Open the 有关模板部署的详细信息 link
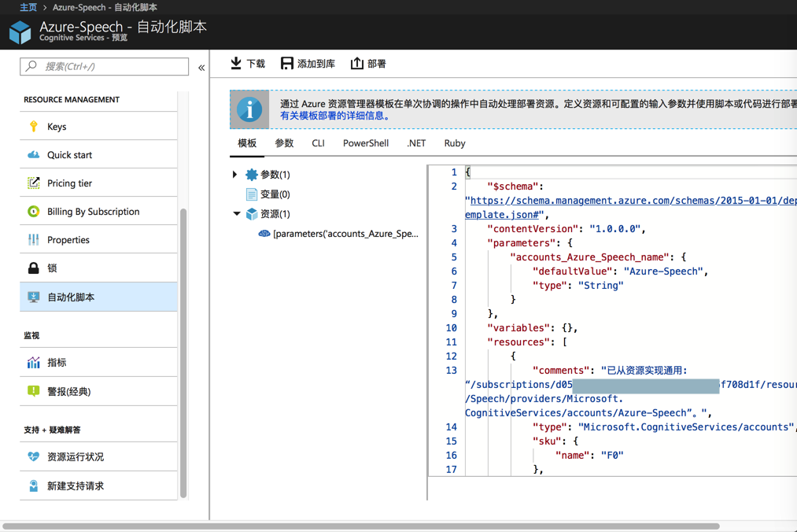The width and height of the screenshot is (797, 532). [335, 116]
